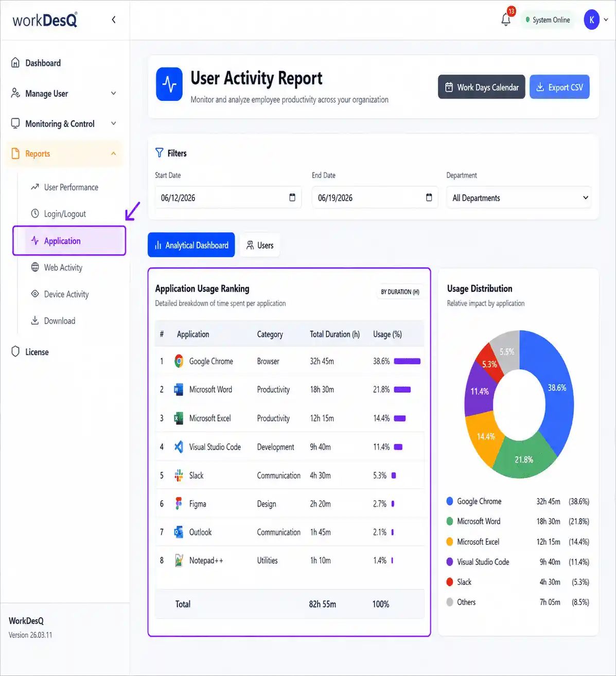This screenshot has height=676, width=616.
Task: Open the End Date calendar picker
Action: click(x=429, y=198)
